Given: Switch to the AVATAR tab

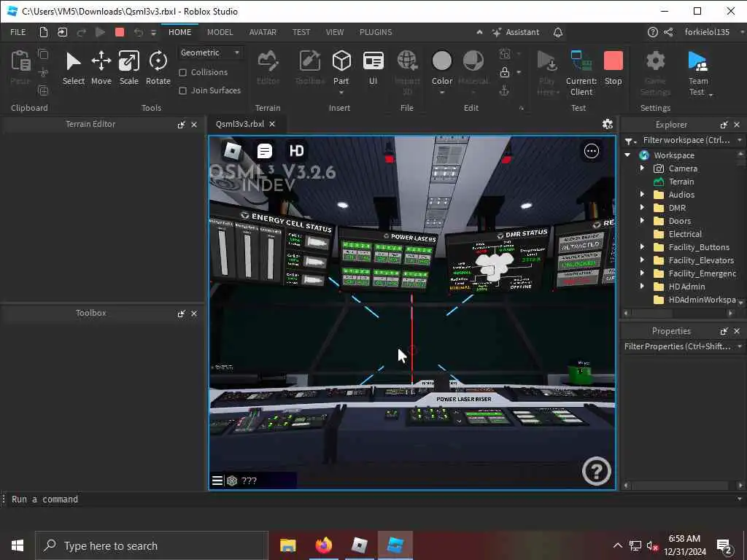Looking at the screenshot, I should (x=263, y=32).
